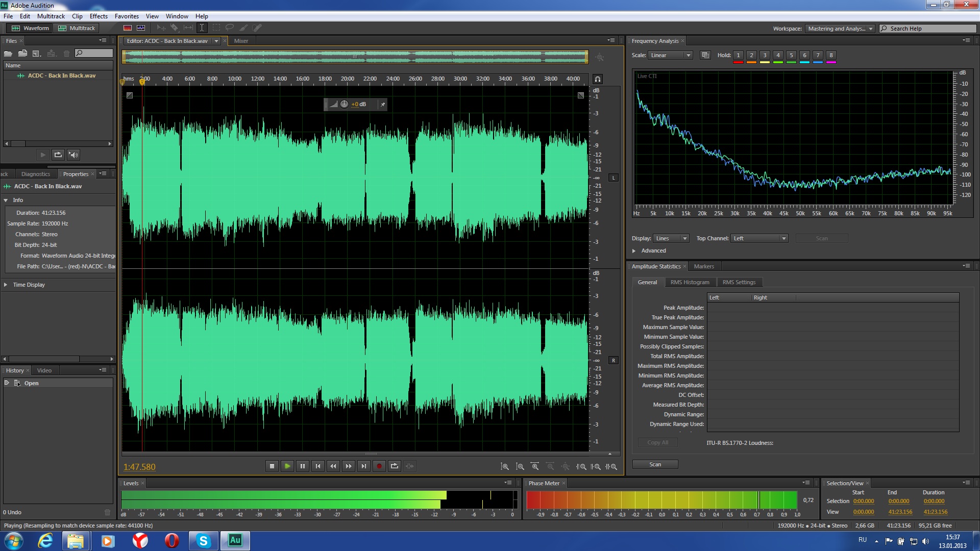The height and width of the screenshot is (551, 980).
Task: Click the HUD gain knob
Action: click(344, 104)
